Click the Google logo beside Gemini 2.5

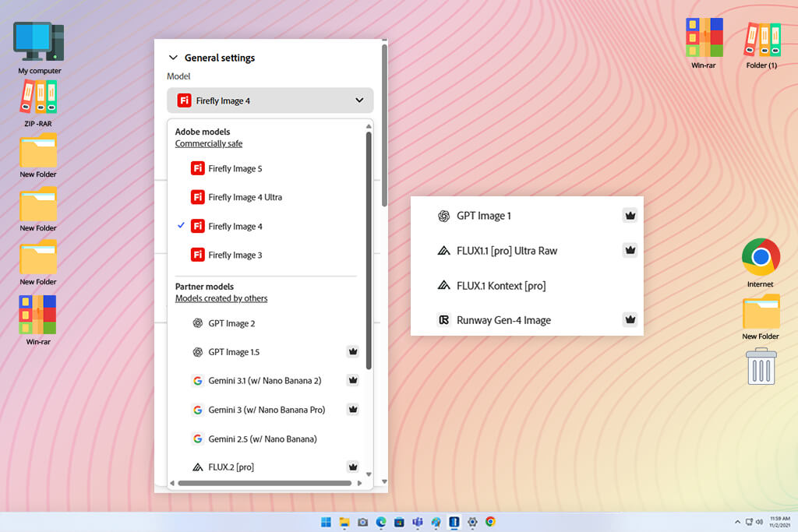tap(198, 439)
